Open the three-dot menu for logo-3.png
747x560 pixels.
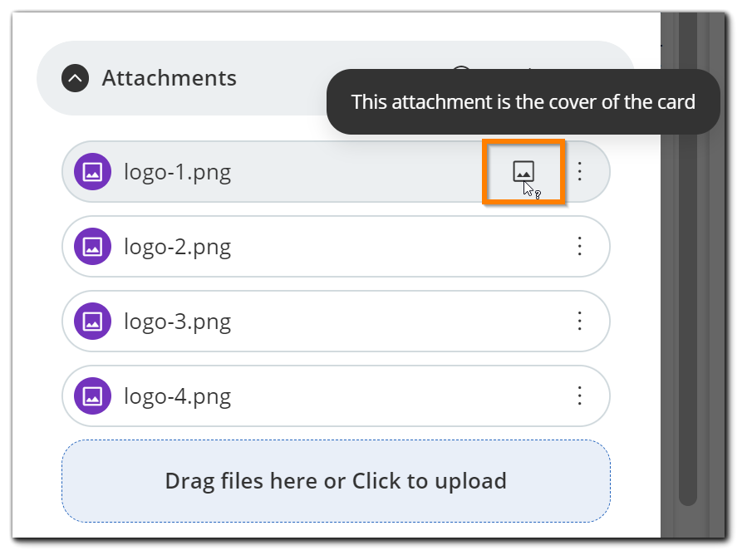[579, 321]
